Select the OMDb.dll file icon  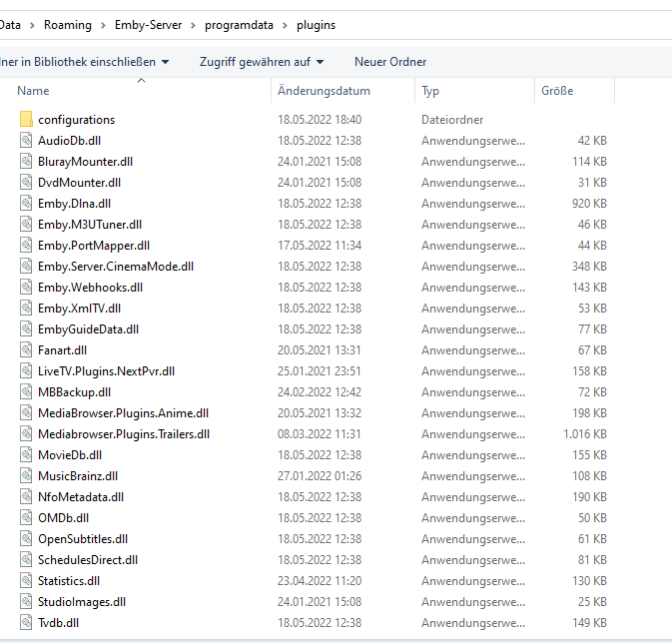tap(26, 518)
